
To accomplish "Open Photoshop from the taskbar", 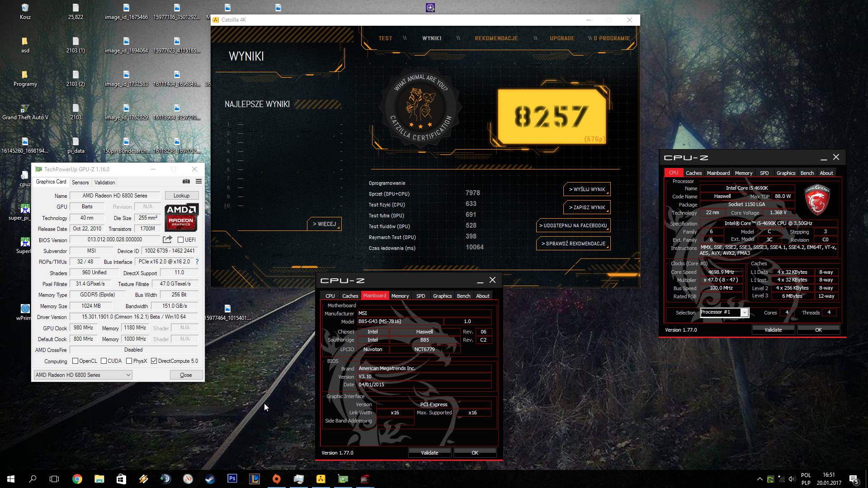I will pos(232,479).
